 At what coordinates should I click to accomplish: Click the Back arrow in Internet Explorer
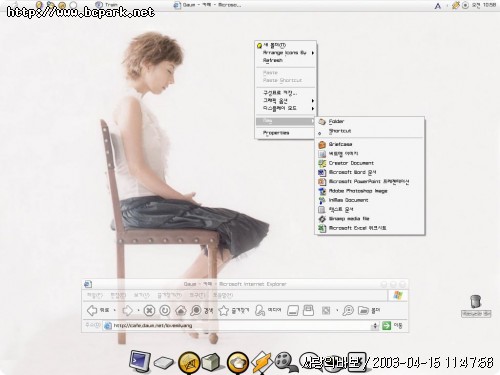pyautogui.click(x=92, y=310)
